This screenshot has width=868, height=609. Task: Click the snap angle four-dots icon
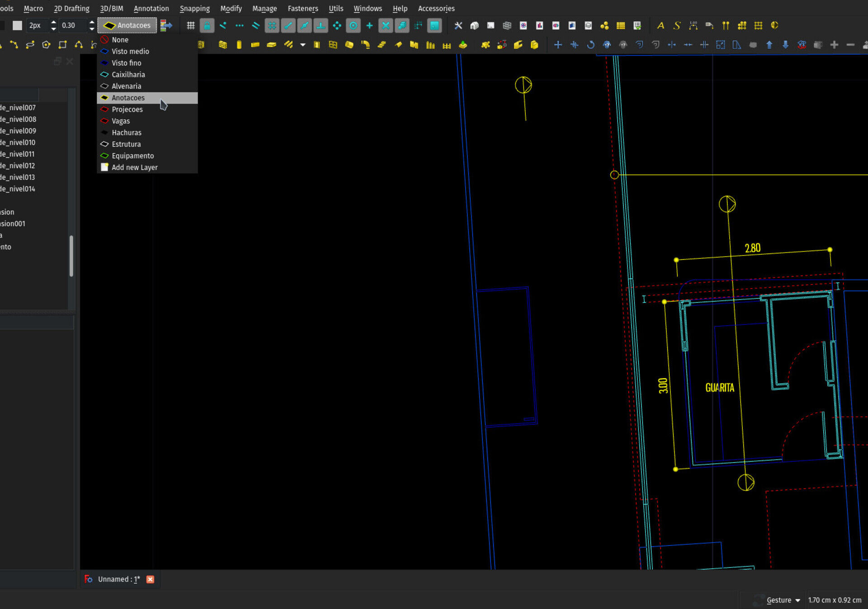point(337,26)
